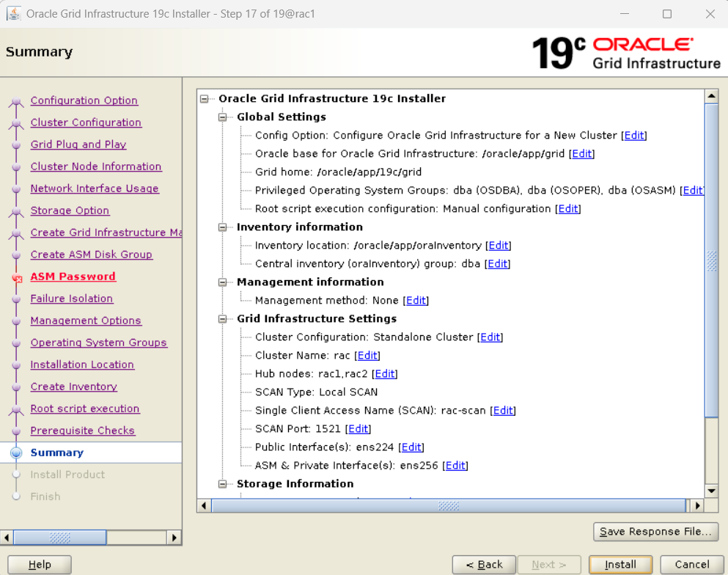Collapse the Inventory information node
Image resolution: width=728 pixels, height=575 pixels.
(223, 227)
